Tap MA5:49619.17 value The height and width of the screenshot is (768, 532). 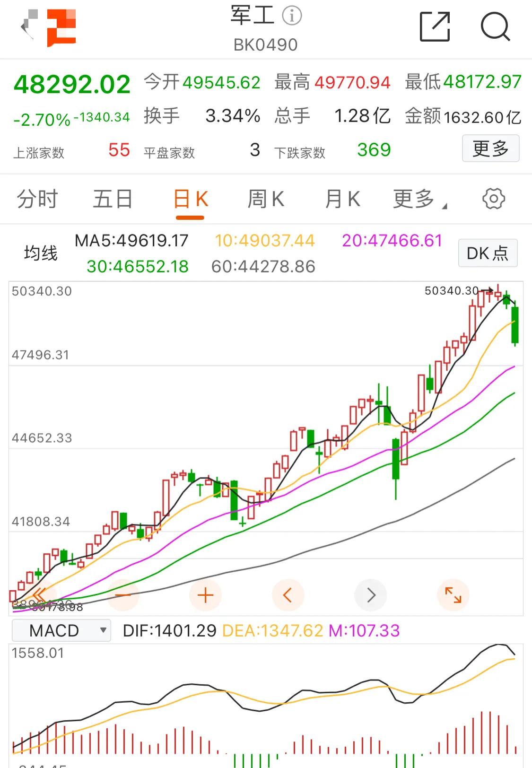pos(131,241)
